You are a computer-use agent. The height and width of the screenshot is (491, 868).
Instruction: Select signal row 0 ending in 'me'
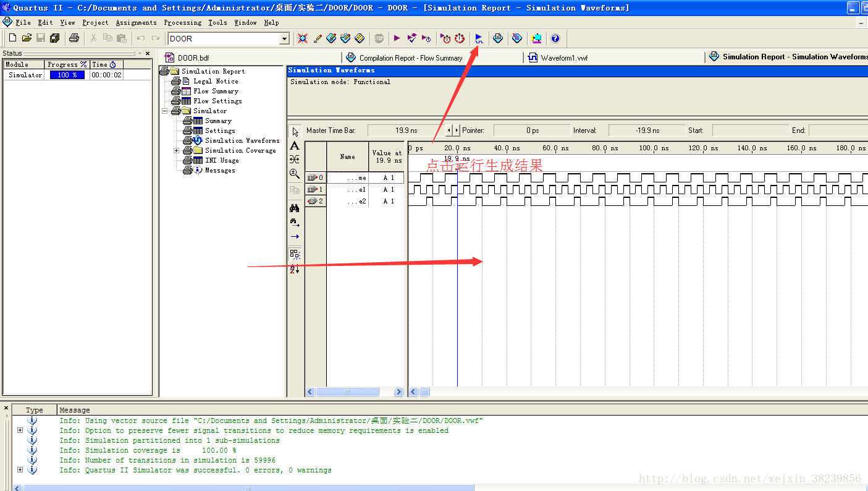tap(355, 177)
